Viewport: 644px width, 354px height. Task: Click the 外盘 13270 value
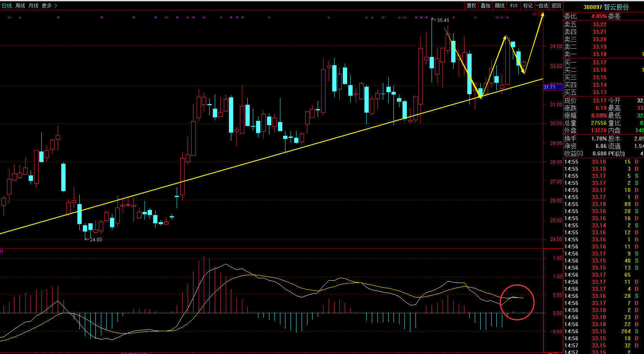599,130
